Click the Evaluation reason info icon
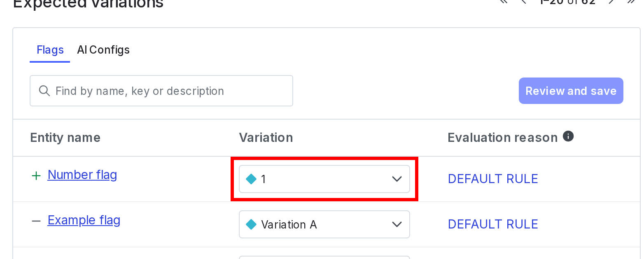This screenshot has height=259, width=644. 568,137
